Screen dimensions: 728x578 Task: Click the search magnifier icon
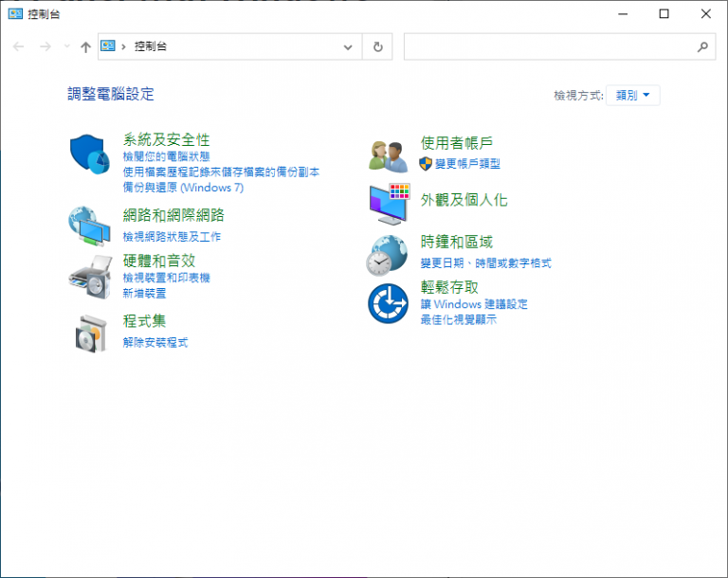coord(702,46)
